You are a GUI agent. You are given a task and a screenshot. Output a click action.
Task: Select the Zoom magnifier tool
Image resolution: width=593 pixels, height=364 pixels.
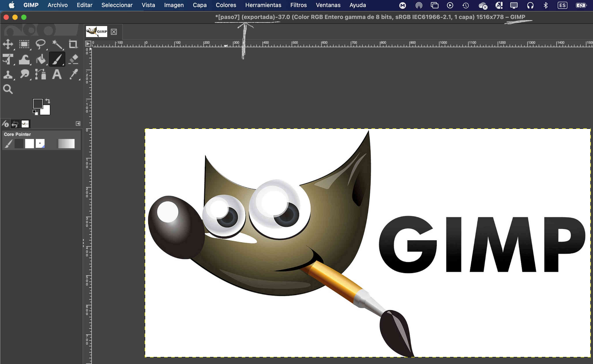click(8, 89)
